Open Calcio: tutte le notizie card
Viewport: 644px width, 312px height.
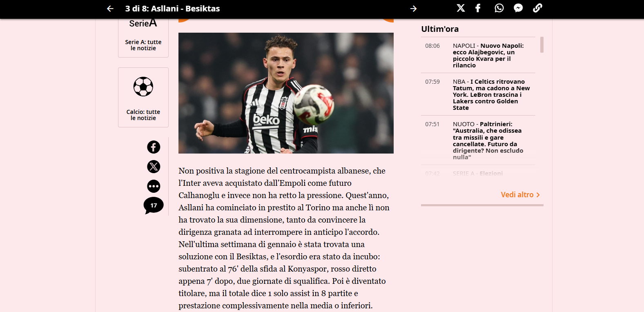coord(143,98)
